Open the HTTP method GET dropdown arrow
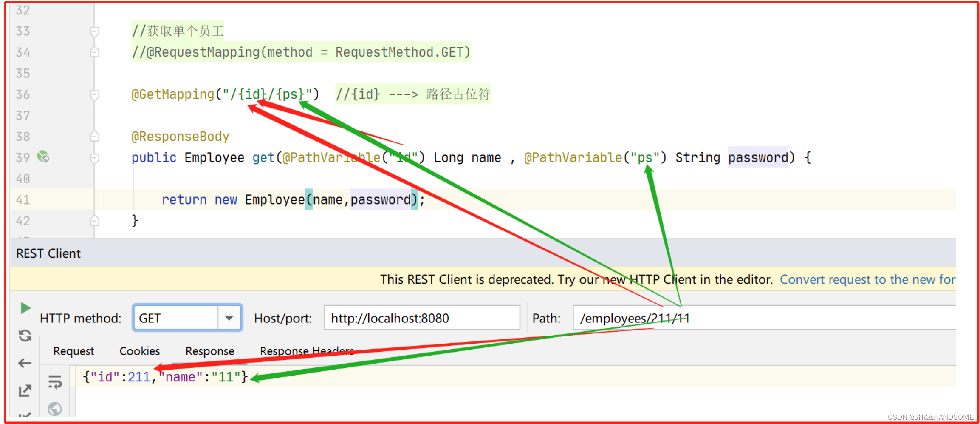 coord(229,318)
